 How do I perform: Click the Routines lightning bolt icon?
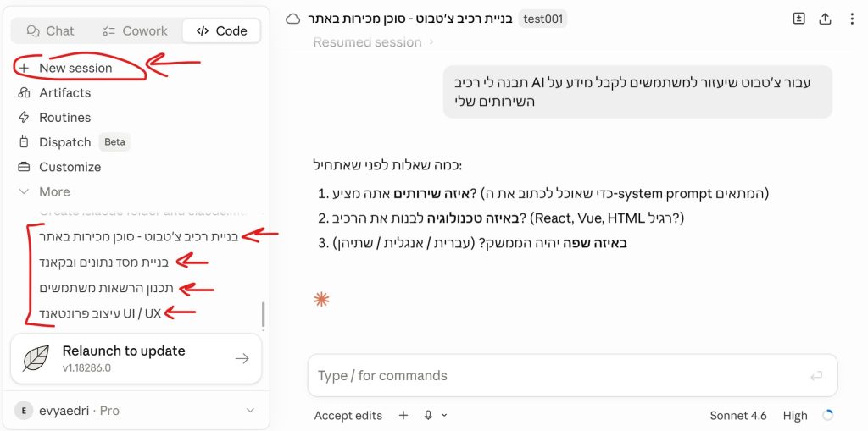pyautogui.click(x=24, y=118)
